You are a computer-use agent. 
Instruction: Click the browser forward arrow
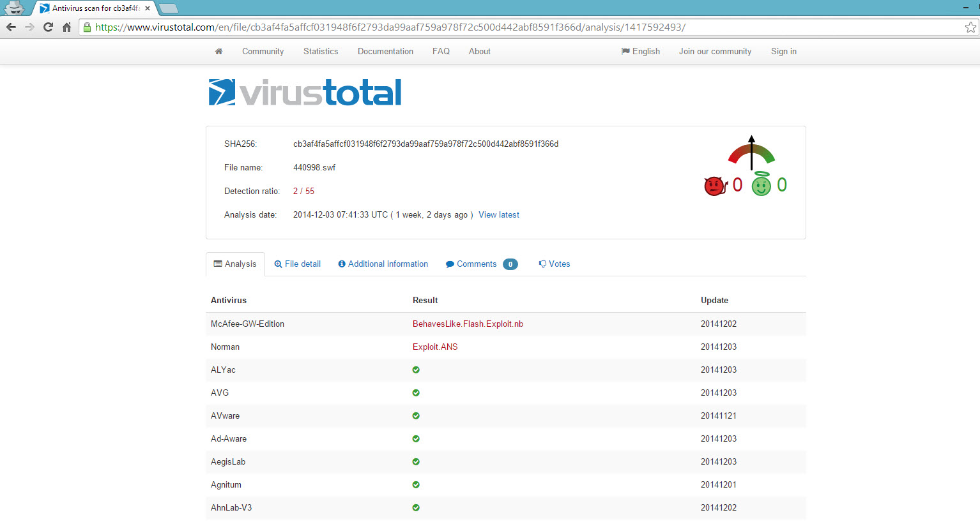click(x=29, y=27)
